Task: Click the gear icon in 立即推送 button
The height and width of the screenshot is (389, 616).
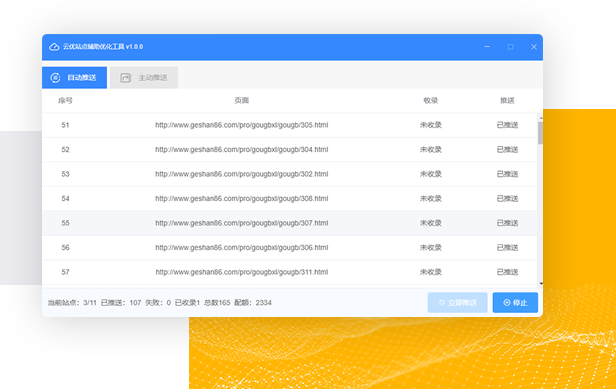Action: tap(442, 303)
